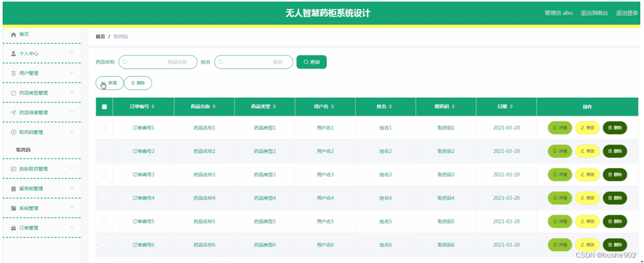Open the 个人中心 menu label
The image size is (644, 263).
(29, 53)
